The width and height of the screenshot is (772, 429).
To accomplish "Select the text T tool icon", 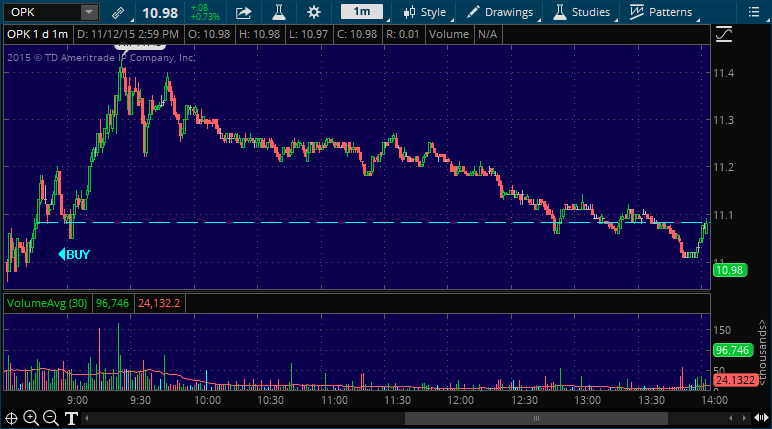I will [x=71, y=419].
